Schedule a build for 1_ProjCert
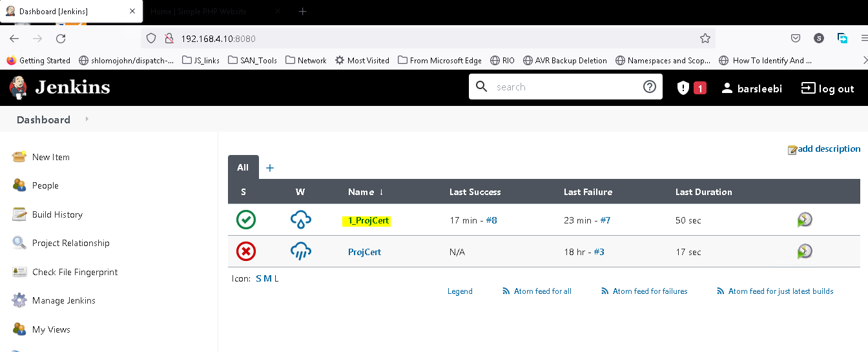This screenshot has height=352, width=868. pos(805,220)
